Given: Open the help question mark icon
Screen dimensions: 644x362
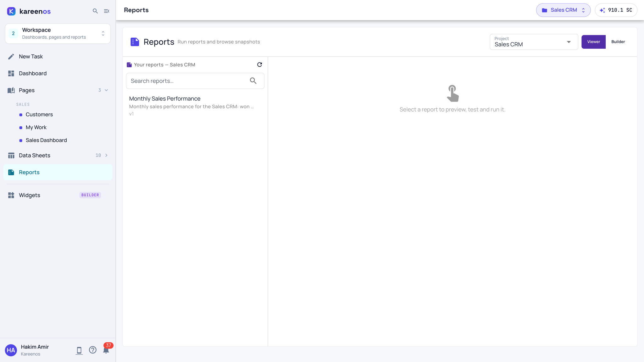Looking at the screenshot, I should pos(92,350).
